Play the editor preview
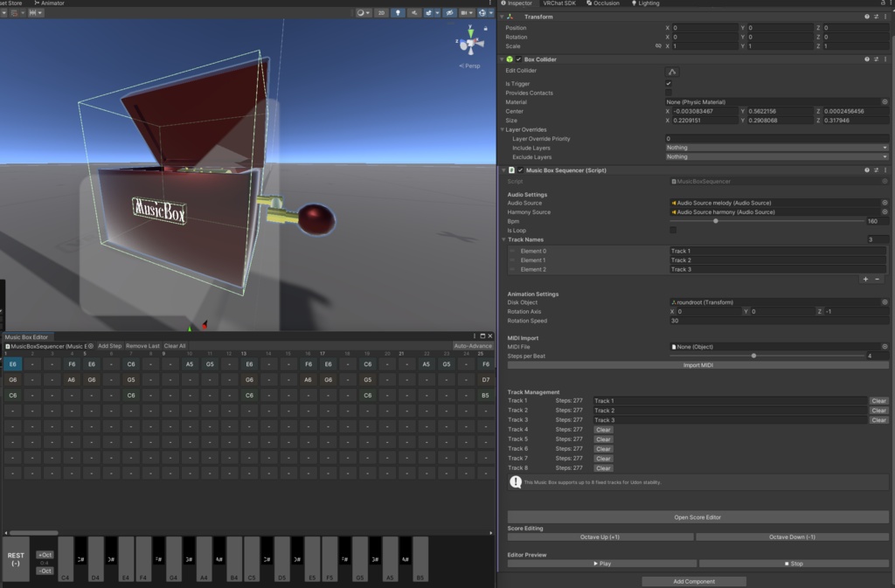The height and width of the screenshot is (588, 895). point(602,564)
